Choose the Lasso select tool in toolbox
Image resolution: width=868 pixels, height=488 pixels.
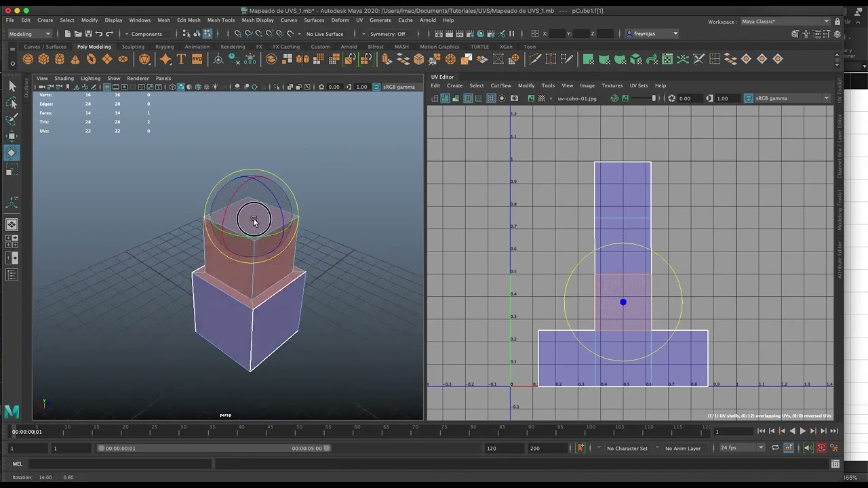pos(12,103)
